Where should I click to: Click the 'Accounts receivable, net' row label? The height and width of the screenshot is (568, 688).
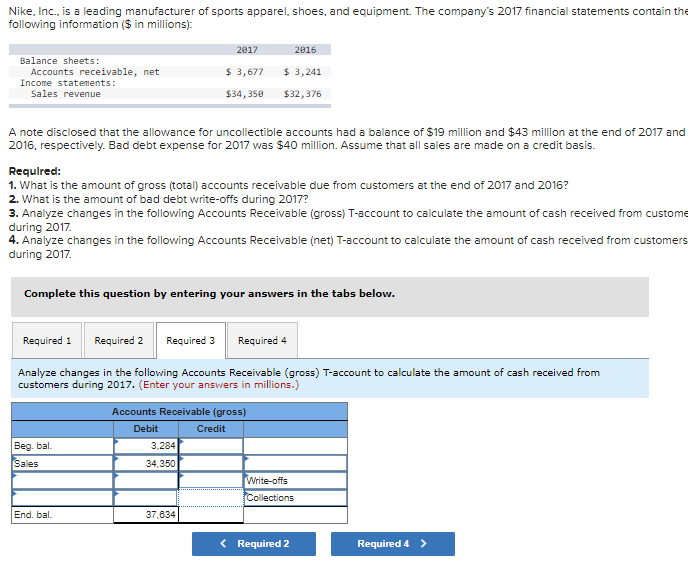coord(95,72)
